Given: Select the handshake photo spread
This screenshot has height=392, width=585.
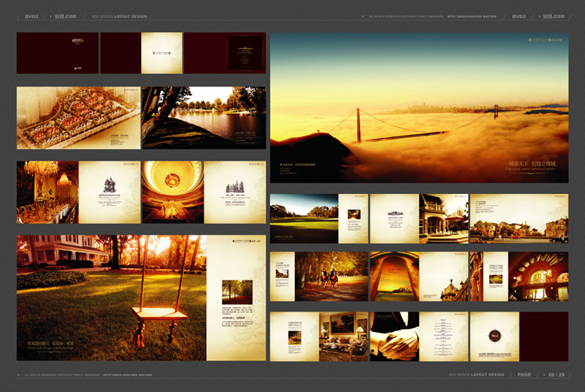Looking at the screenshot, I should click(419, 337).
